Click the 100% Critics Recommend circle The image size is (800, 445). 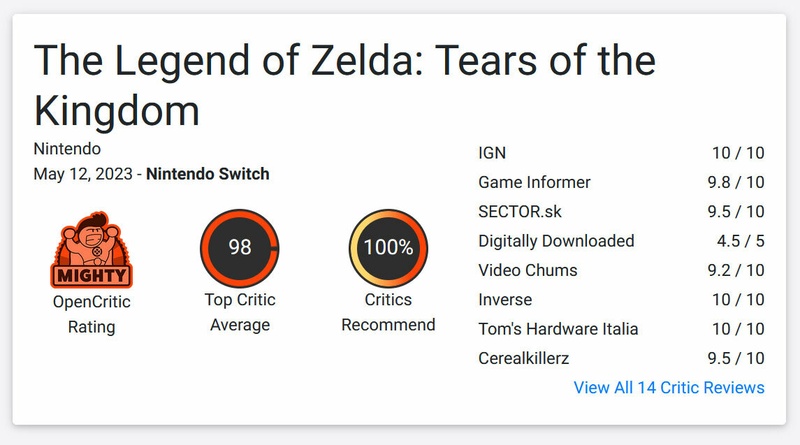pyautogui.click(x=388, y=249)
